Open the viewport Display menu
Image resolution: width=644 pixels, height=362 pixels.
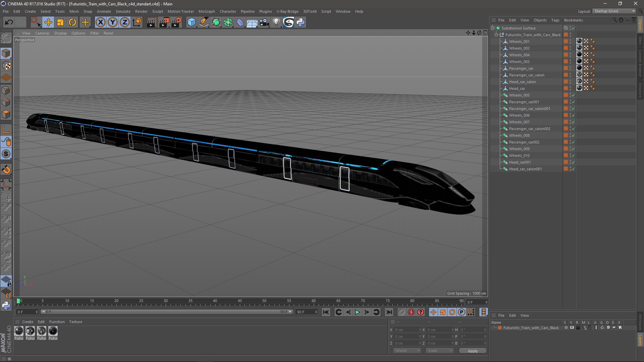(x=60, y=33)
